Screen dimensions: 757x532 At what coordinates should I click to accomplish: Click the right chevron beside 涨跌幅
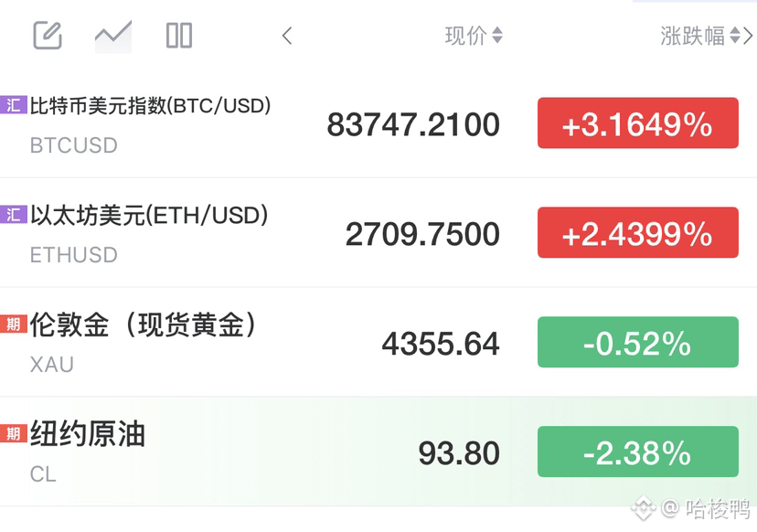pos(748,36)
